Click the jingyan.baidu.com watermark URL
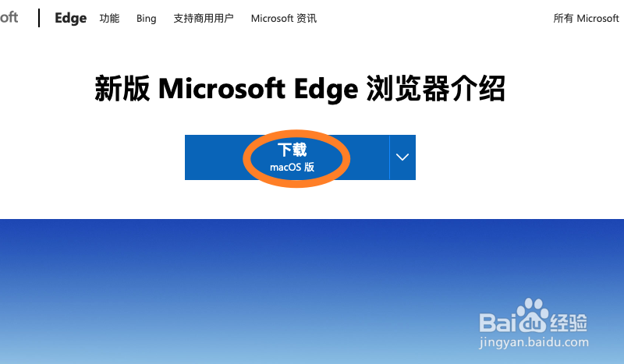 click(534, 342)
